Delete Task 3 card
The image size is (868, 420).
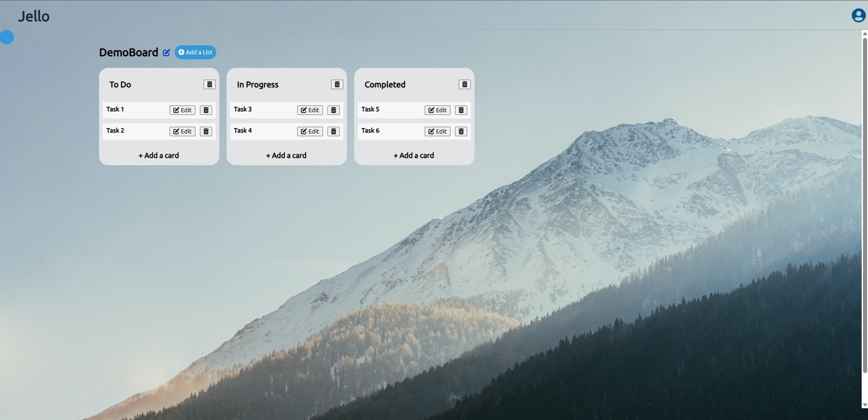pos(333,110)
